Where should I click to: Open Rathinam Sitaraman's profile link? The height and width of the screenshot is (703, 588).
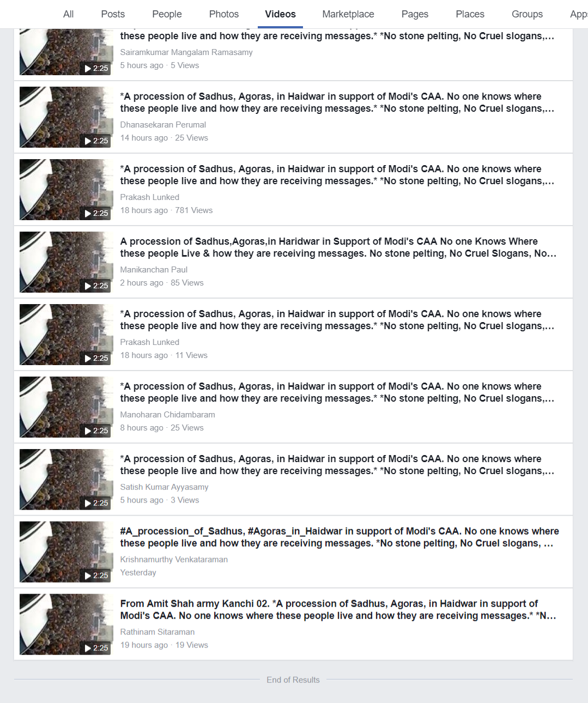pos(157,632)
